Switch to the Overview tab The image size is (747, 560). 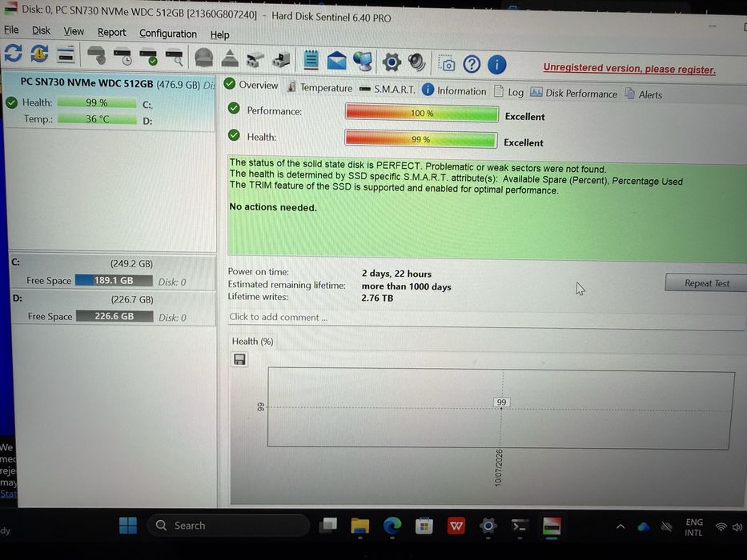[x=251, y=85]
